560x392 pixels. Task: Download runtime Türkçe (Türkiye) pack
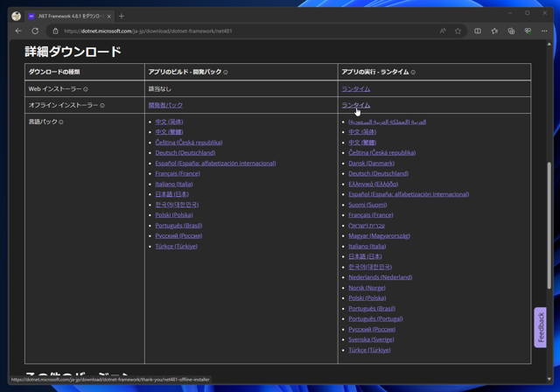tap(369, 350)
